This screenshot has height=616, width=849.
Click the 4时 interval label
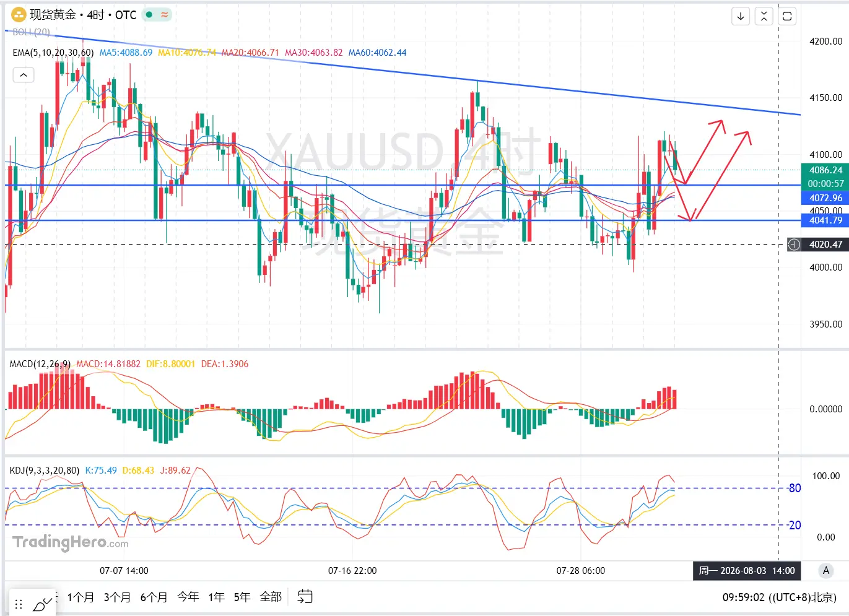[x=95, y=14]
